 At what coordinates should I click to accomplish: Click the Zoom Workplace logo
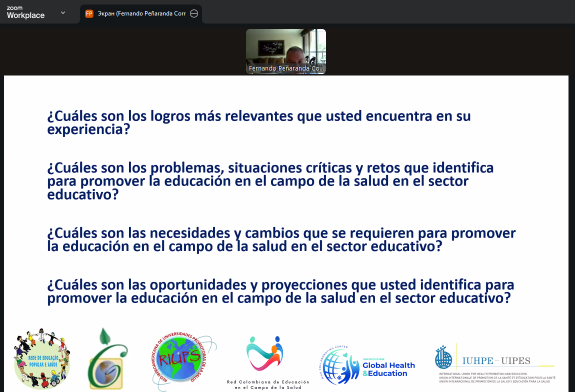(x=25, y=13)
